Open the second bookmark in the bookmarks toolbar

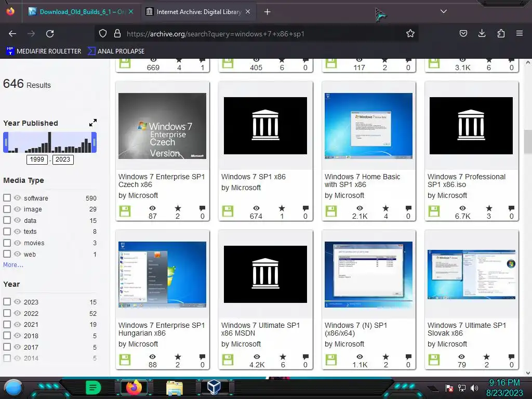116,51
